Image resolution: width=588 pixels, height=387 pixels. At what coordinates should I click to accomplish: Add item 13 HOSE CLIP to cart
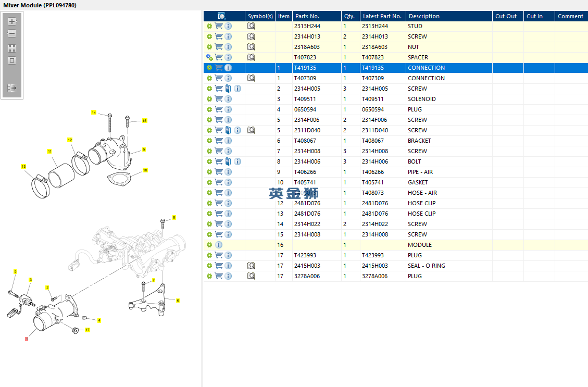click(x=219, y=214)
